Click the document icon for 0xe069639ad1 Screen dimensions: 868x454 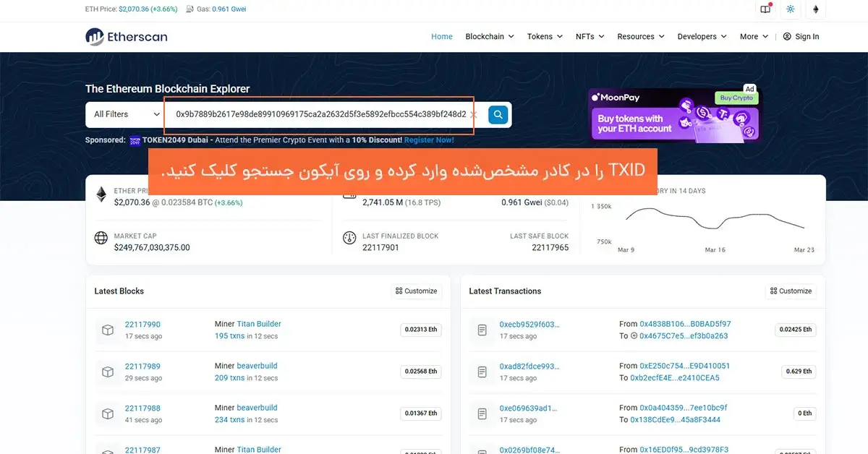tap(482, 414)
